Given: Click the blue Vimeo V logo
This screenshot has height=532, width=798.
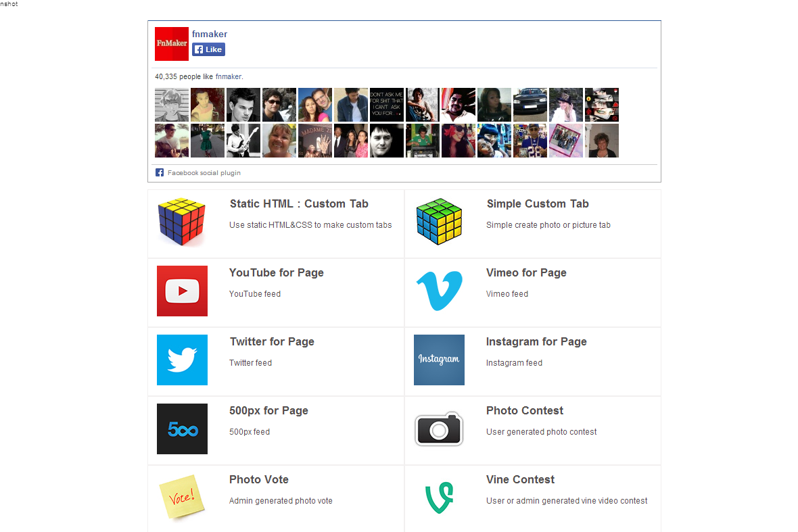Looking at the screenshot, I should coord(439,291).
